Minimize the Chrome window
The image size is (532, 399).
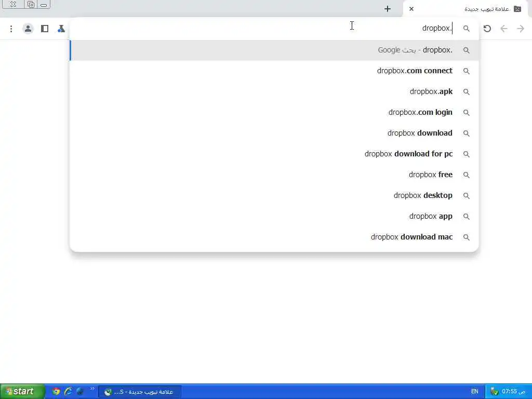click(x=44, y=4)
